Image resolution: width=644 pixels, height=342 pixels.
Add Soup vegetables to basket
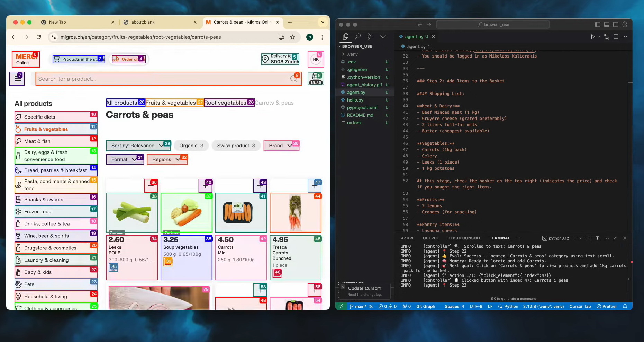[x=206, y=186]
